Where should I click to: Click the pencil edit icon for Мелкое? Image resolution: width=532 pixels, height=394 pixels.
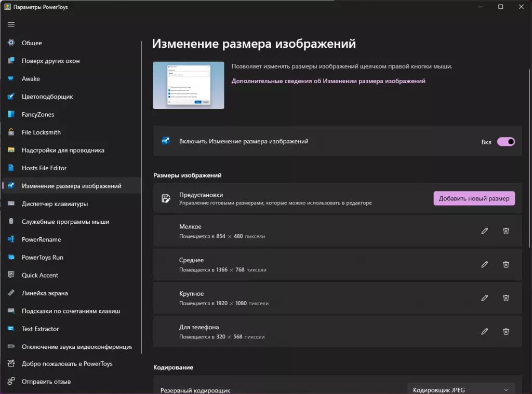pos(484,231)
